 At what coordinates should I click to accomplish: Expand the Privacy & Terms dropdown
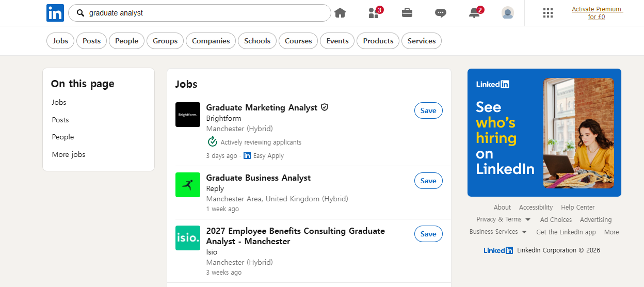pos(503,219)
